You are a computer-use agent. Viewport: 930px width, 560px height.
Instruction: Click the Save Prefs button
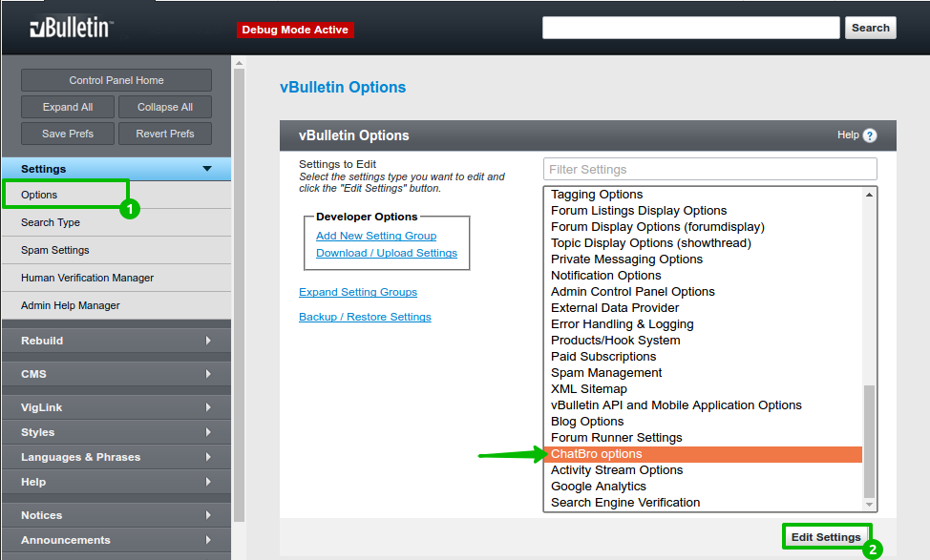68,134
